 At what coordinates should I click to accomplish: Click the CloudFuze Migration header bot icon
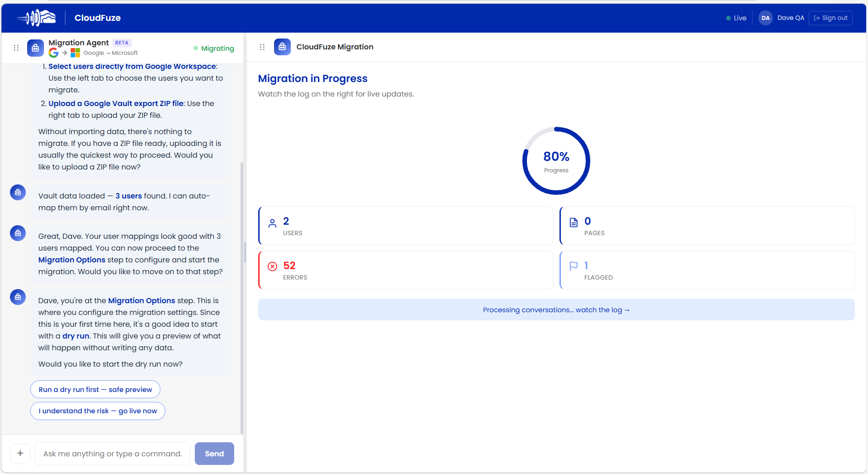pos(282,47)
